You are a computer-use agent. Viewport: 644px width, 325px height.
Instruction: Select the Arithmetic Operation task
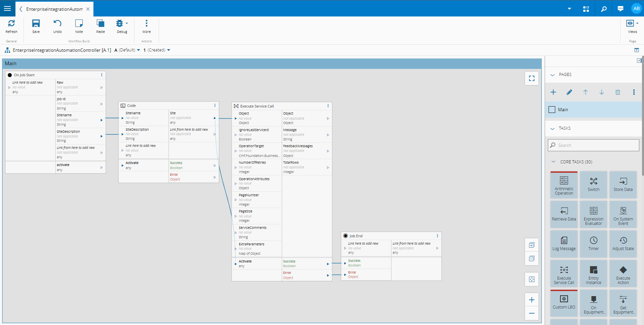pos(564,185)
